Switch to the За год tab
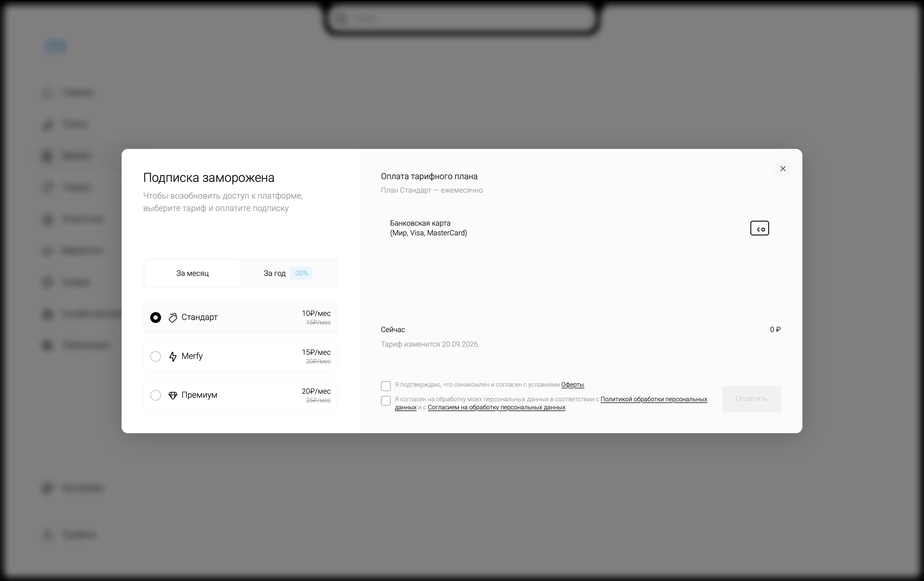The image size is (924, 581). tap(288, 273)
